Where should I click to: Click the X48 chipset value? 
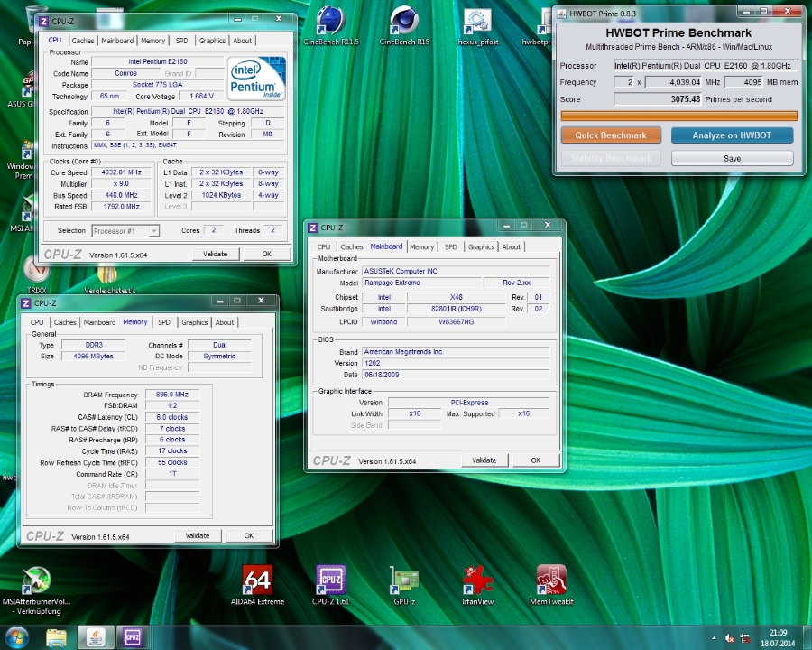pyautogui.click(x=456, y=298)
